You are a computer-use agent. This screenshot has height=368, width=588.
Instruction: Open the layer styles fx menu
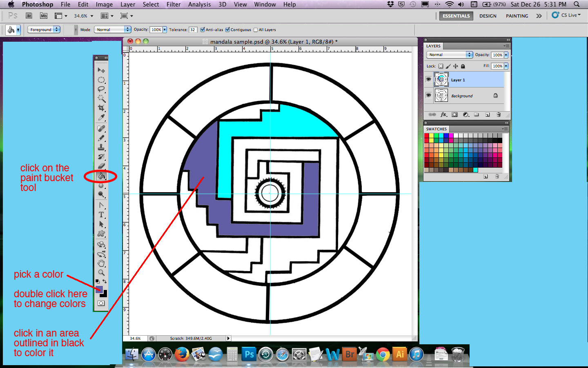[x=444, y=114]
